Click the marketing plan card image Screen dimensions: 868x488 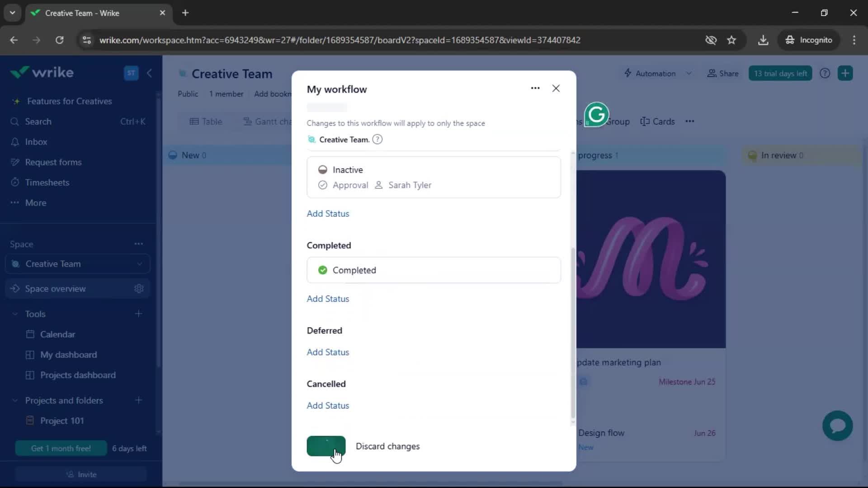point(651,259)
